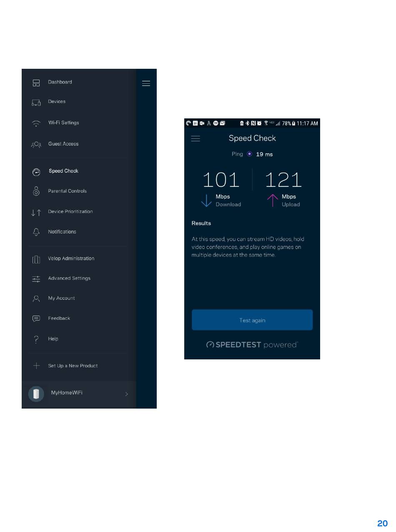Click the Guest Access people icon

pyautogui.click(x=36, y=145)
